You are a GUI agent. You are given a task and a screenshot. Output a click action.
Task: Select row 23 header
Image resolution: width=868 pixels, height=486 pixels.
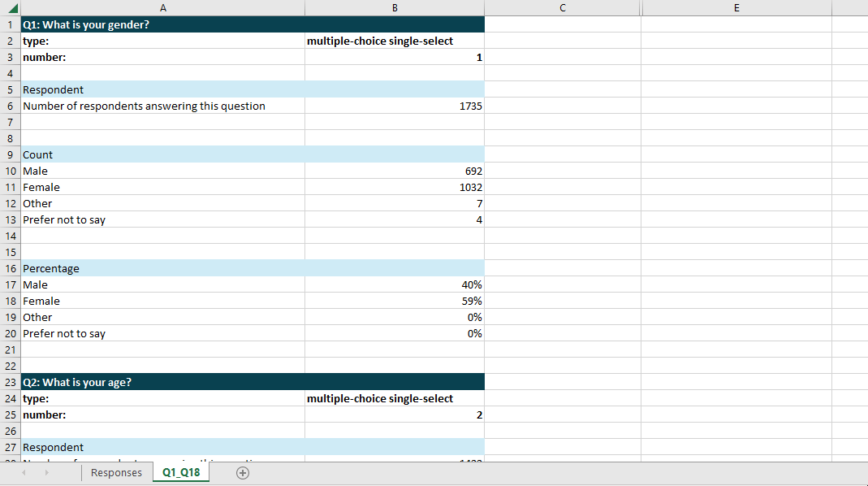[x=10, y=382]
